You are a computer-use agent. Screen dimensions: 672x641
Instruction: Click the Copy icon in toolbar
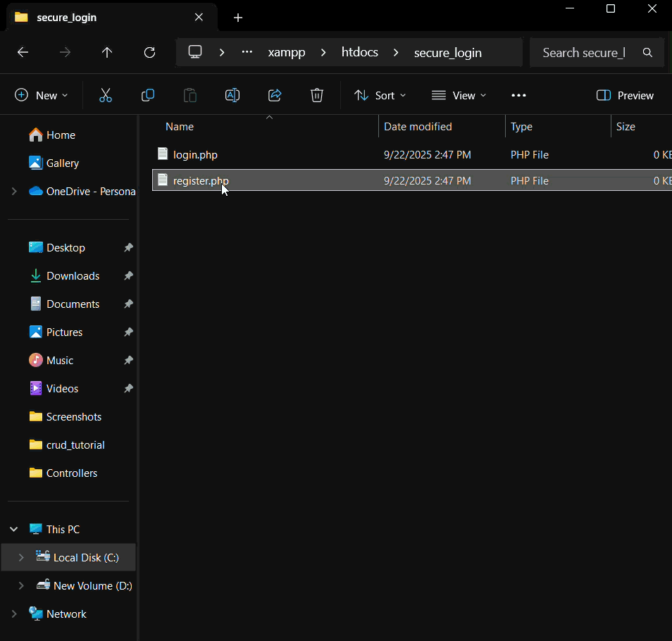[x=148, y=95]
